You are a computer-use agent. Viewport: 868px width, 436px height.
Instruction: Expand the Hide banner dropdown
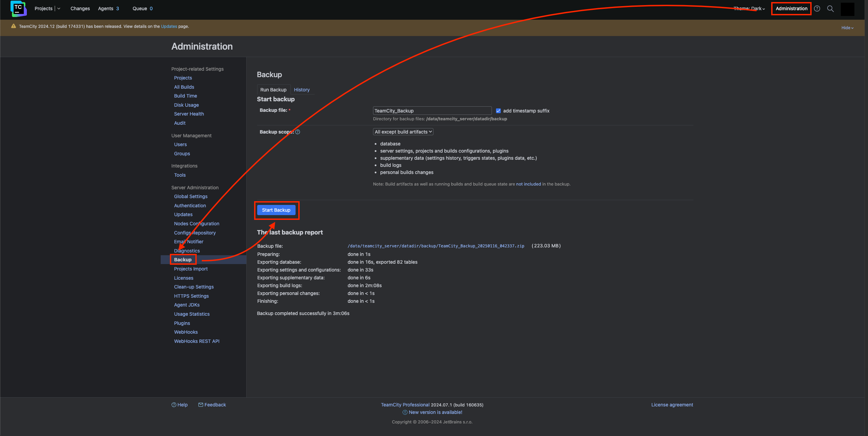point(847,28)
